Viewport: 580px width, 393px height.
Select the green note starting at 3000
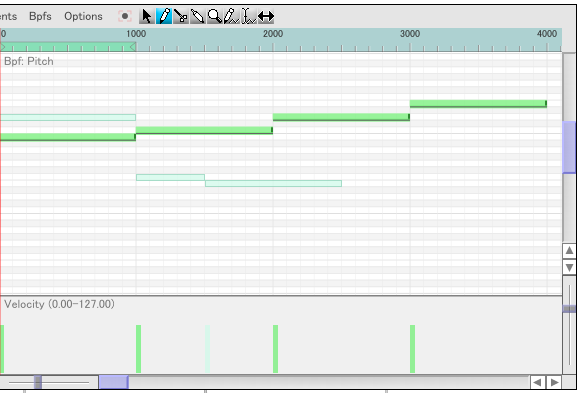[478, 104]
